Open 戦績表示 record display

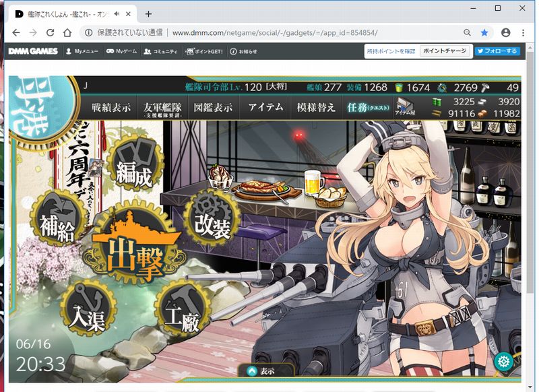(111, 108)
